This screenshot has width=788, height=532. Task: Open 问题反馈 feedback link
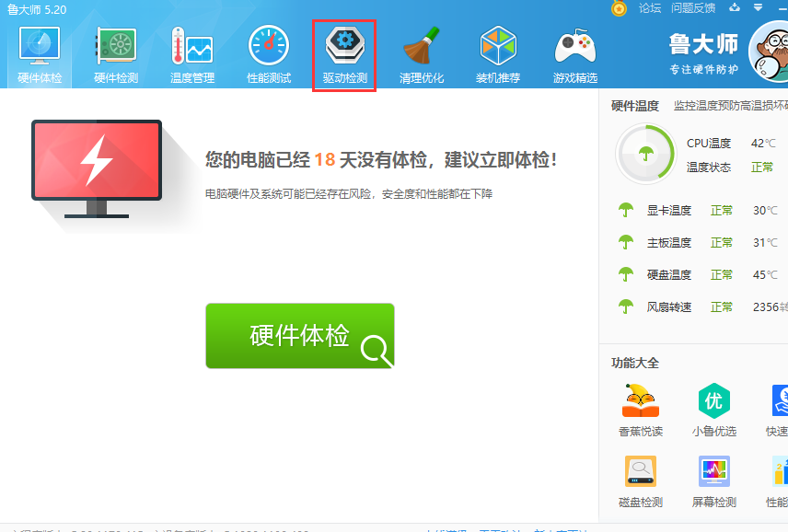point(693,8)
